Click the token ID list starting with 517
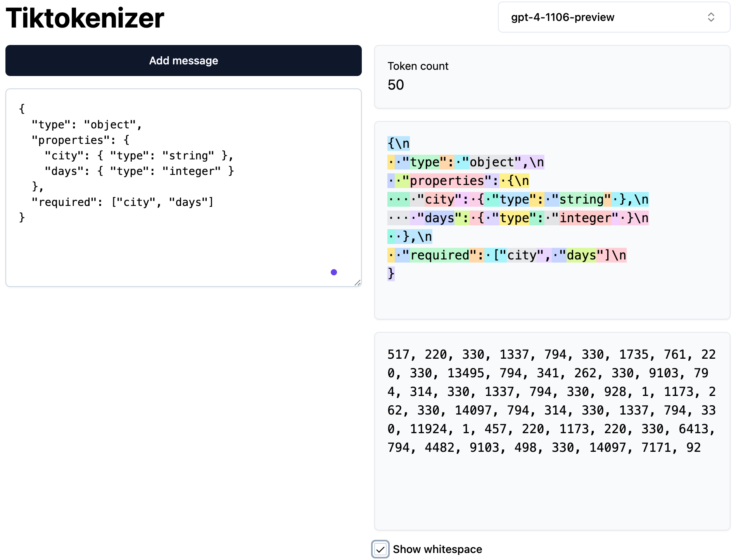 click(x=552, y=401)
